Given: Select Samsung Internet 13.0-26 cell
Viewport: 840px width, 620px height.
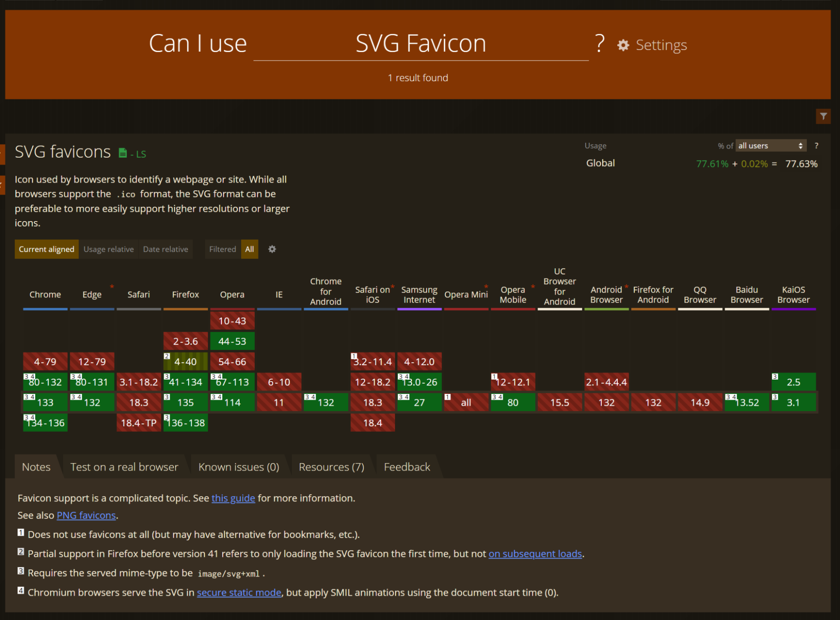Looking at the screenshot, I should (x=419, y=382).
